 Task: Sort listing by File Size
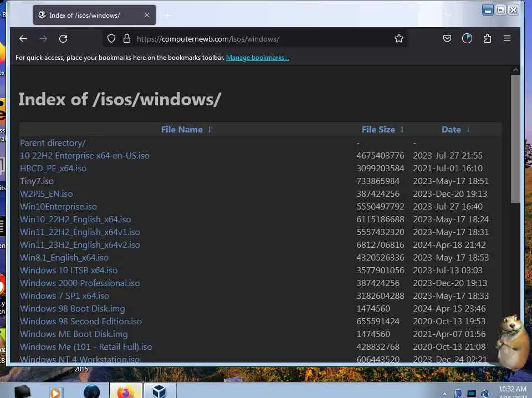[x=378, y=130]
